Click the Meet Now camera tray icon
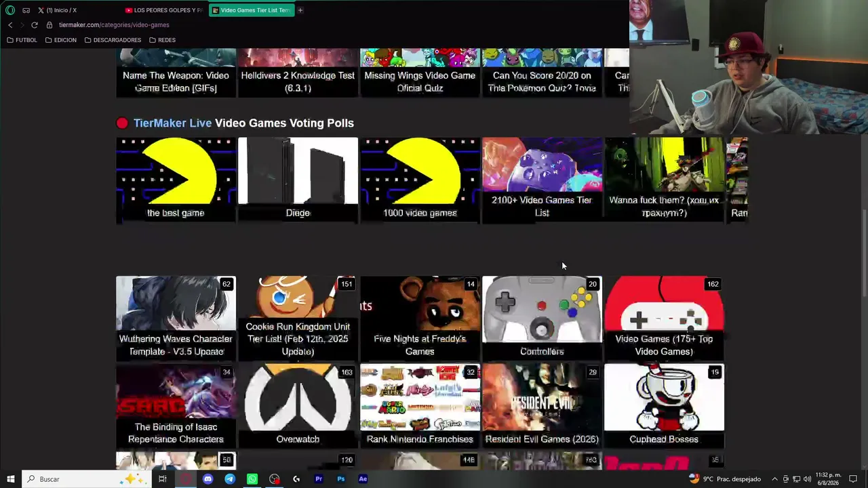 786,479
